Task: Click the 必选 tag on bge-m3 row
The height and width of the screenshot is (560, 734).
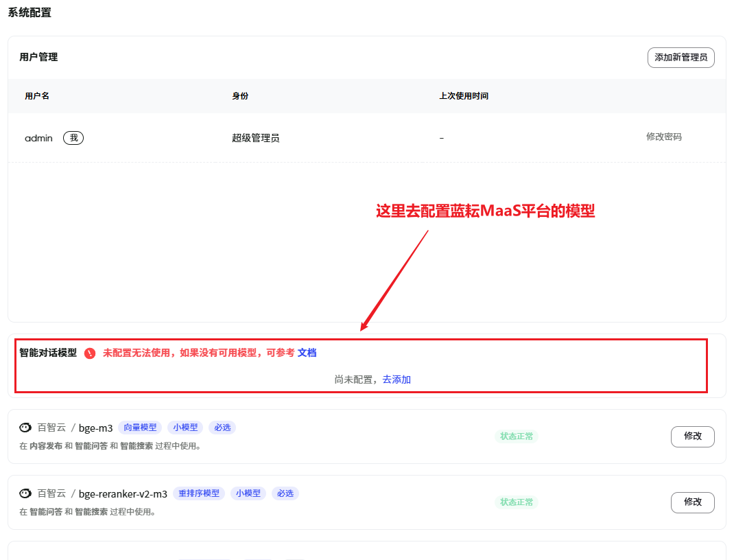Action: [221, 427]
